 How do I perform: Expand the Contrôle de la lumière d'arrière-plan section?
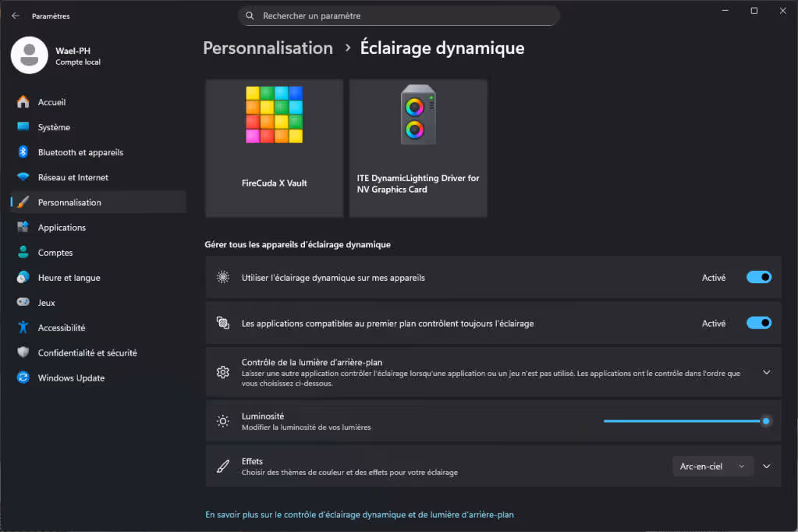(x=766, y=372)
